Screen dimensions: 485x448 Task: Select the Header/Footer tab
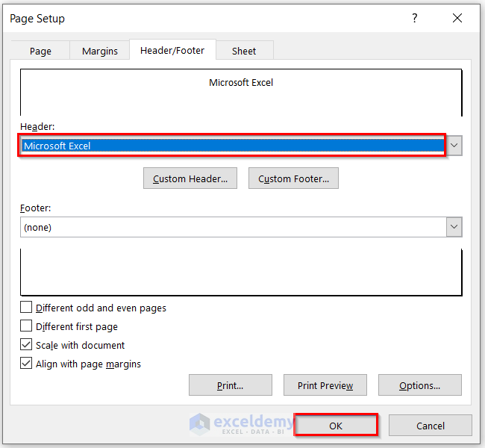[x=172, y=50]
